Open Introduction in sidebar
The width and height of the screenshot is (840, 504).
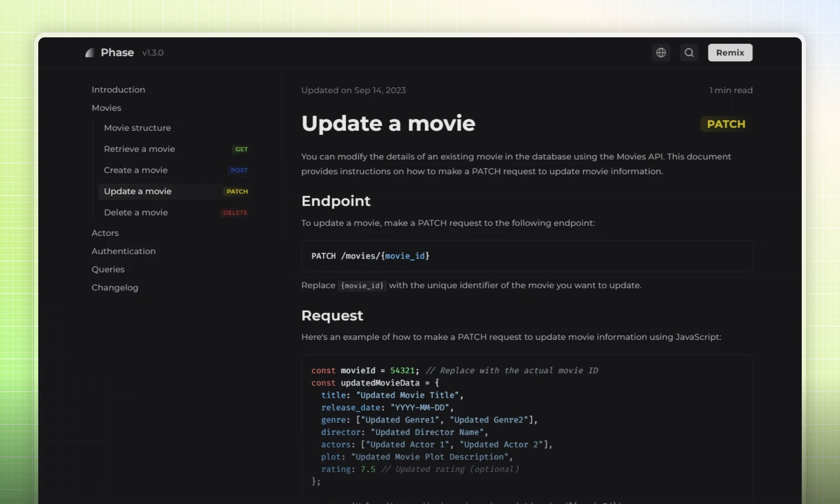coord(118,90)
